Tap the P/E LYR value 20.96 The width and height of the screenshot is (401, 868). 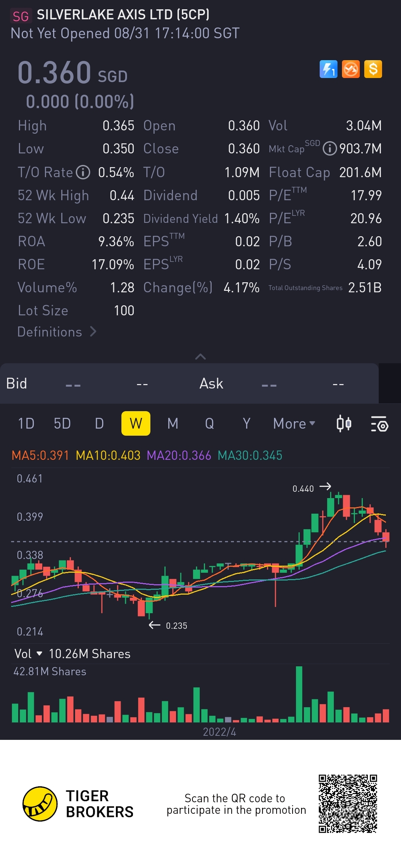coord(366,218)
